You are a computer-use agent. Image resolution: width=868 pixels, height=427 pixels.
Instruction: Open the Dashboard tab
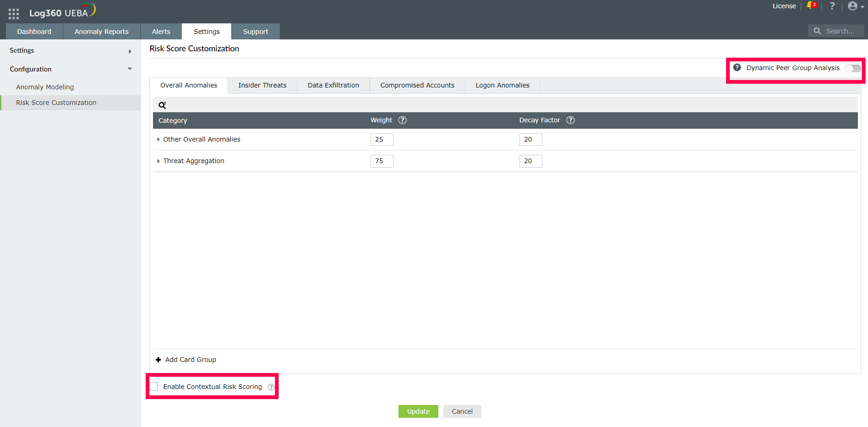(x=34, y=32)
